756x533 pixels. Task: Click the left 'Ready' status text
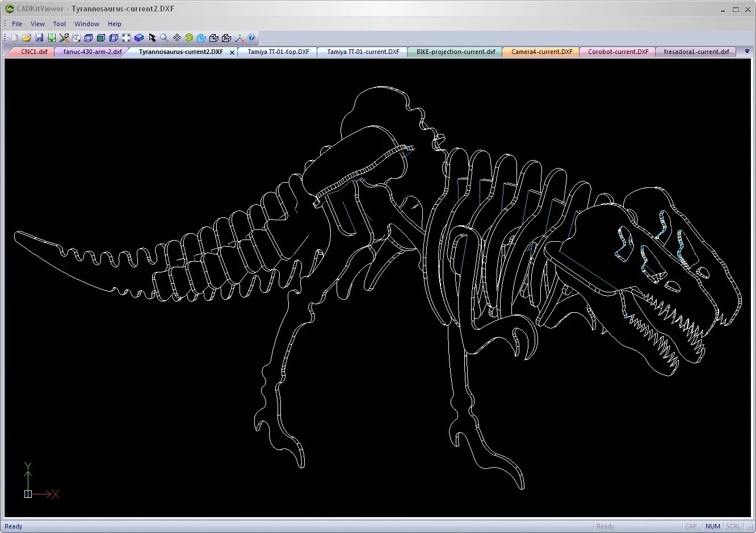(14, 526)
